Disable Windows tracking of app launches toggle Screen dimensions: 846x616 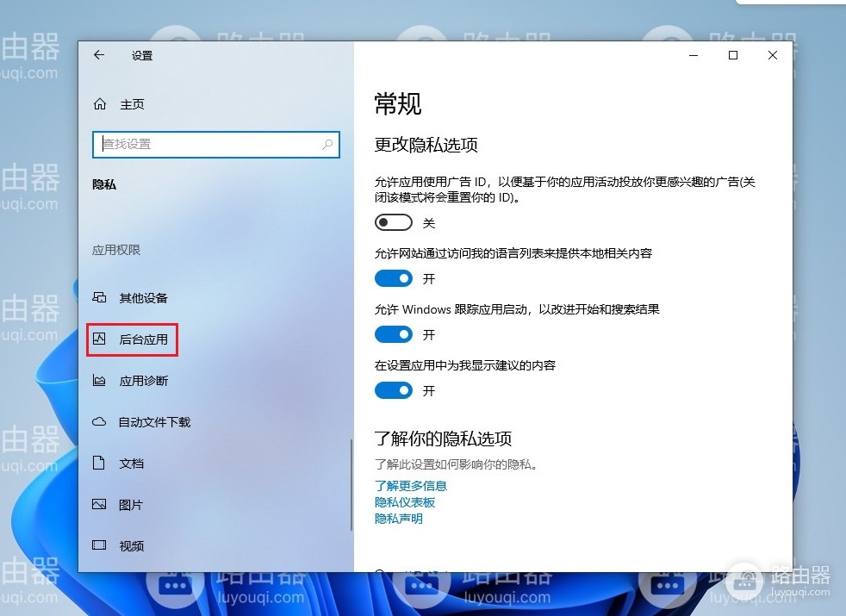tap(394, 334)
